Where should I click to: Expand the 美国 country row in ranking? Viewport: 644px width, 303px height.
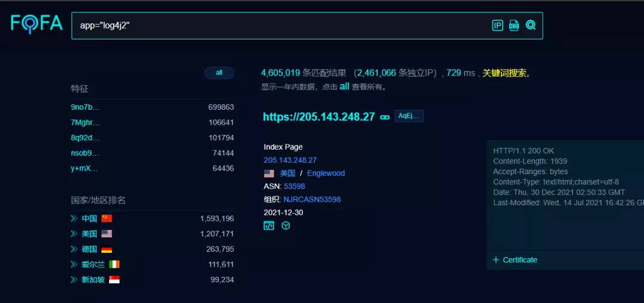click(x=75, y=234)
